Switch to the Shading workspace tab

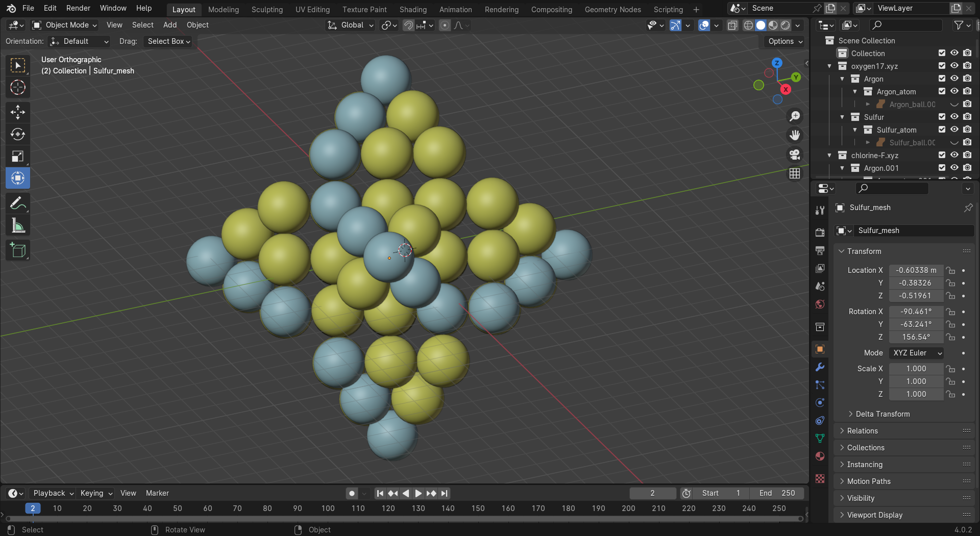[413, 9]
